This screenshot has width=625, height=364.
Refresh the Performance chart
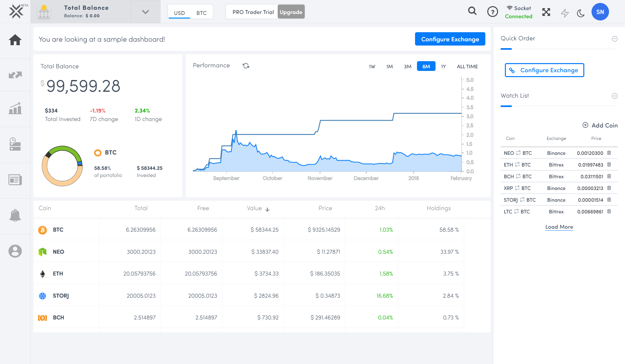coord(246,66)
